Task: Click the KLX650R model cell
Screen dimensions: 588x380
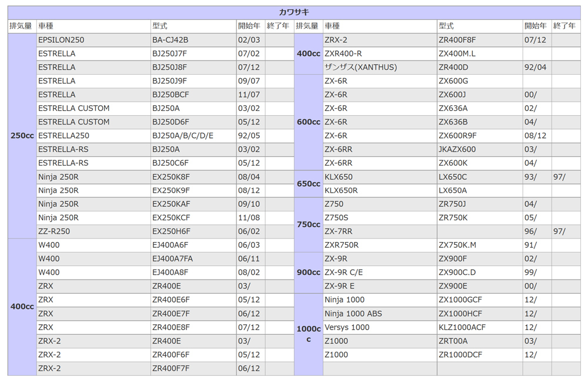Action: [380, 190]
